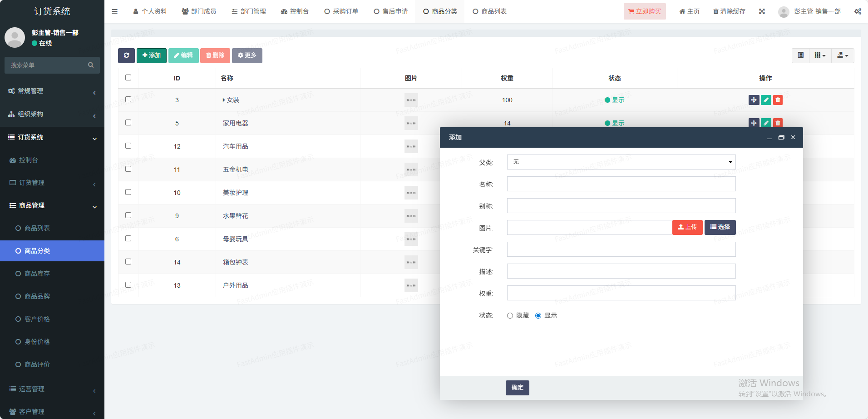Viewport: 868px width, 419px height.
Task: Click the 确定 button in add dialog
Action: point(517,388)
